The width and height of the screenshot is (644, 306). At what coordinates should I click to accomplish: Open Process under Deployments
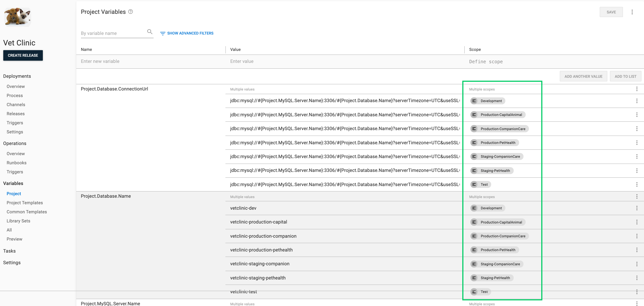(15, 96)
